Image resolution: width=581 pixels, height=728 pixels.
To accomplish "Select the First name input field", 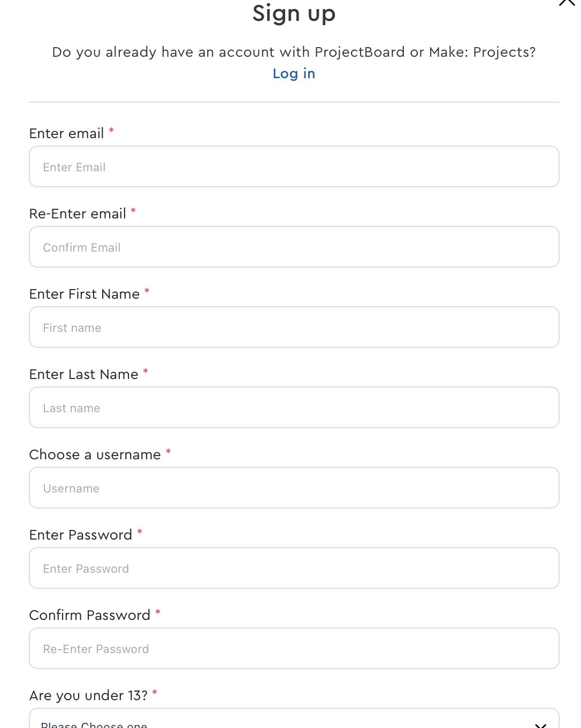I will pos(294,327).
